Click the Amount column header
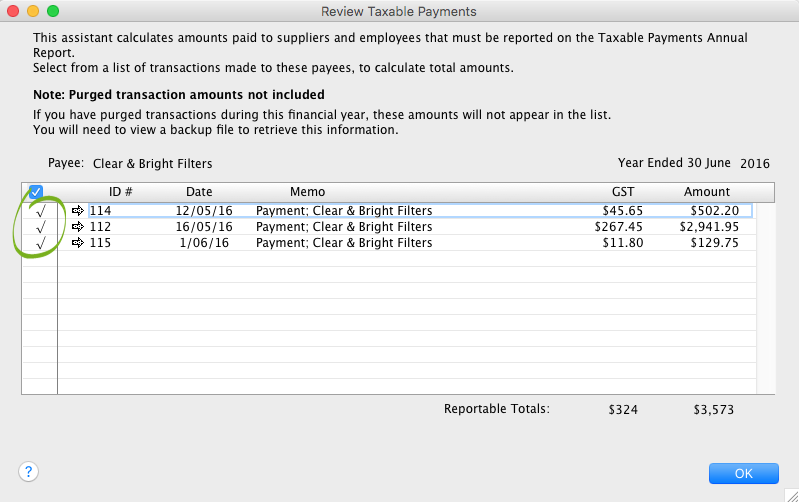The height and width of the screenshot is (502, 799). (x=707, y=192)
